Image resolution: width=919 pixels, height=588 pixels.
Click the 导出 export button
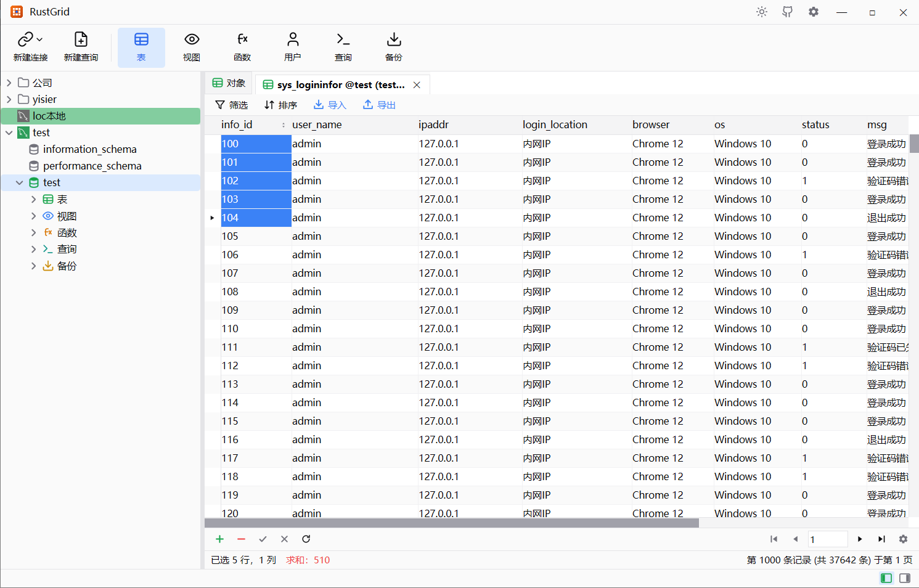(379, 105)
